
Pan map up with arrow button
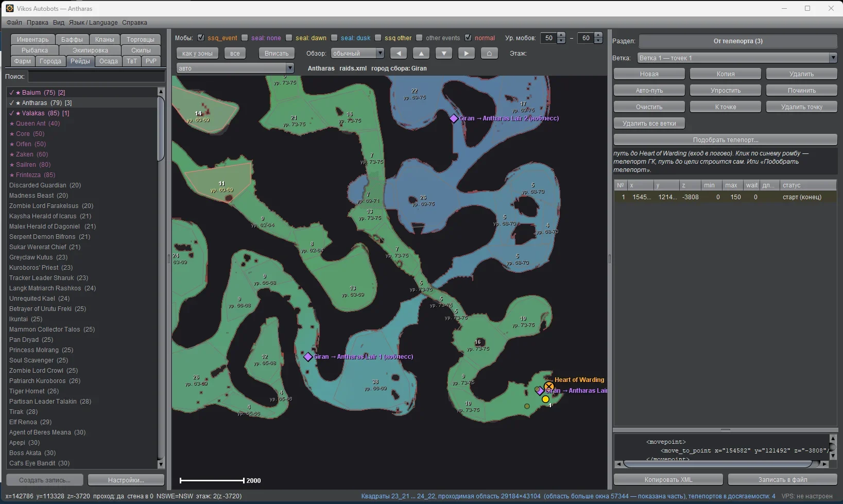(421, 53)
